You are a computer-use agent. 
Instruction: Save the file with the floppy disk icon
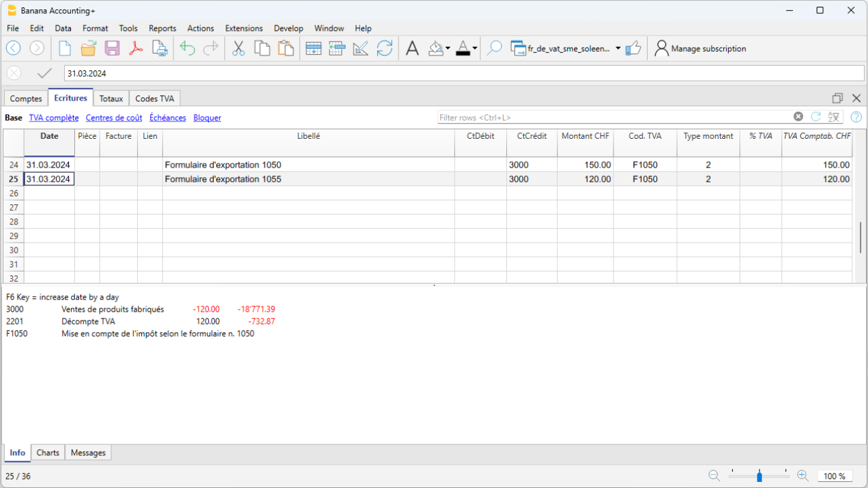tap(112, 48)
